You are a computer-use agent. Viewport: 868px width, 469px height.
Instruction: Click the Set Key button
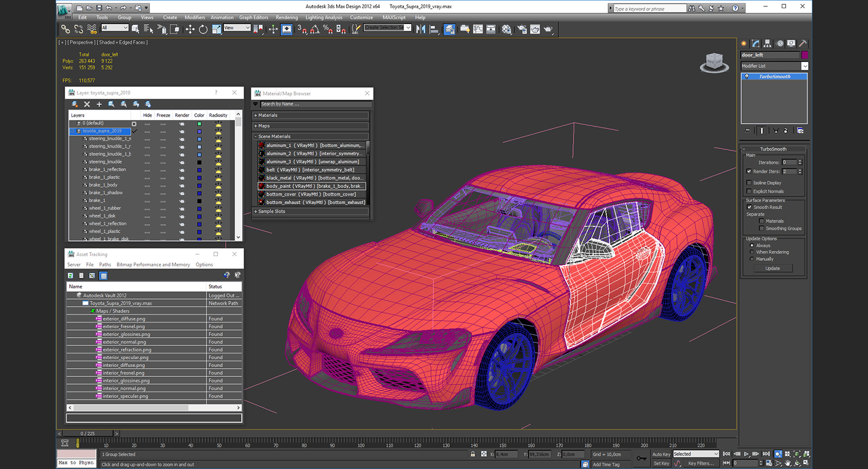[x=661, y=463]
